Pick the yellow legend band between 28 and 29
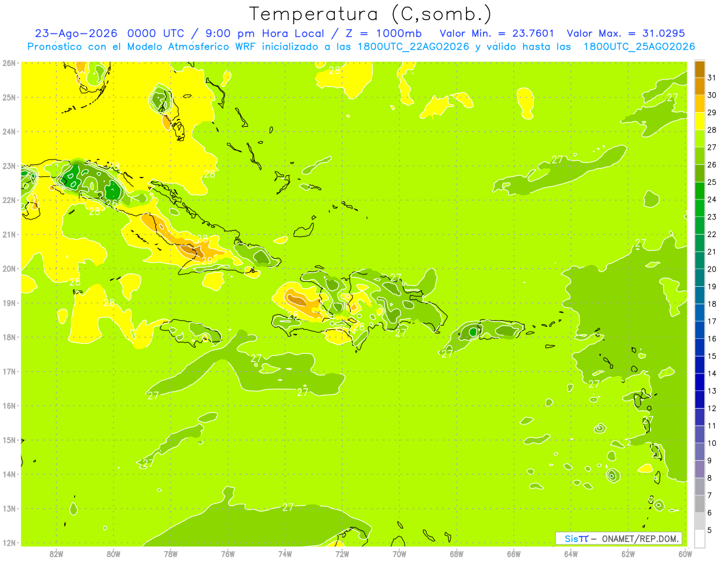 (699, 121)
